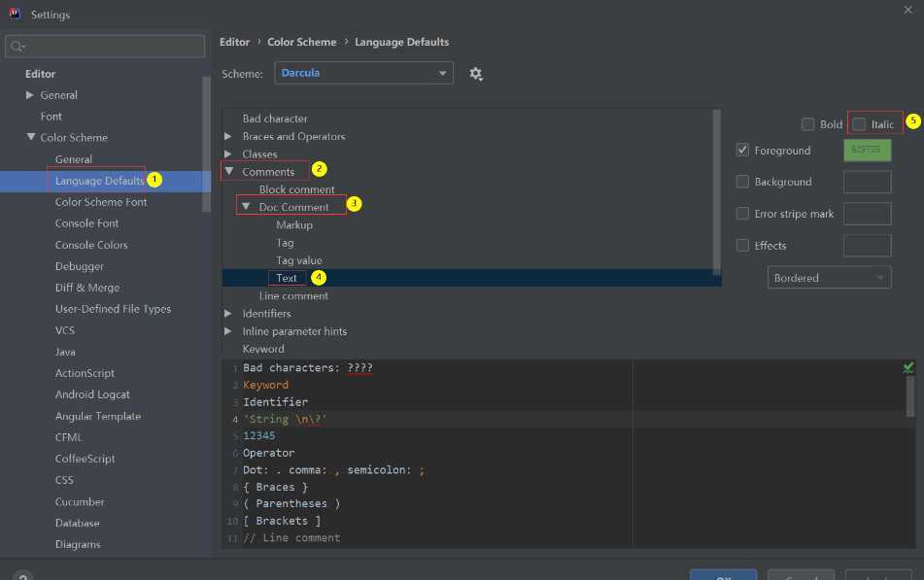Focus the settings search field
Image resolution: width=924 pixels, height=580 pixels.
pos(105,46)
